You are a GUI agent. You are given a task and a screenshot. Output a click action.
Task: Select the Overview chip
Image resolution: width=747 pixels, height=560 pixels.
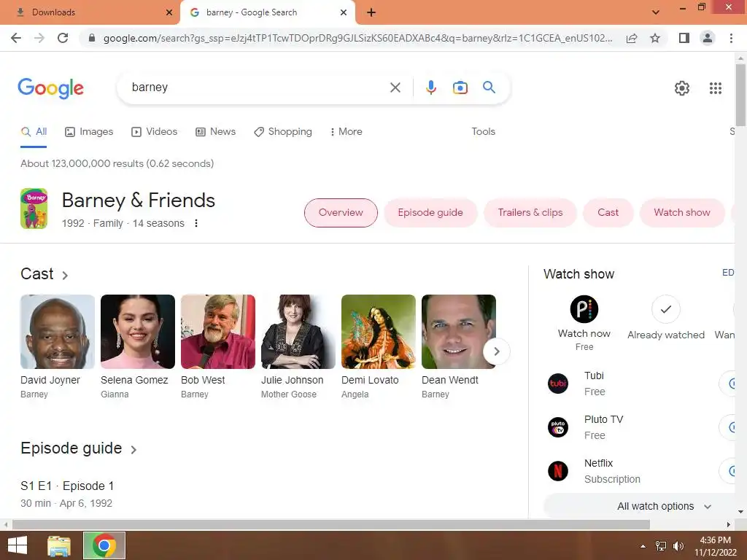pyautogui.click(x=341, y=213)
